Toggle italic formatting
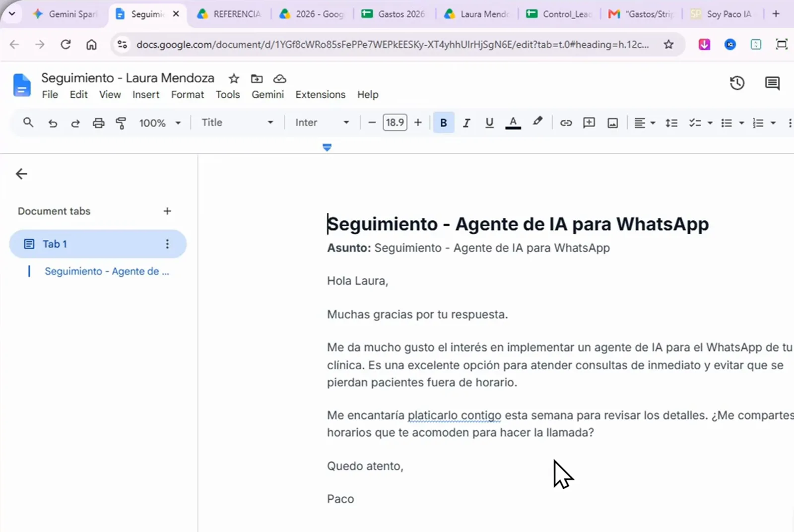 point(466,123)
